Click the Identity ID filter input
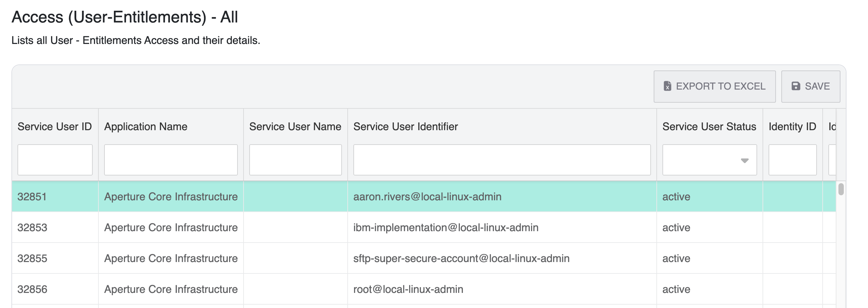Viewport: 868px width, 308px height. (x=792, y=160)
